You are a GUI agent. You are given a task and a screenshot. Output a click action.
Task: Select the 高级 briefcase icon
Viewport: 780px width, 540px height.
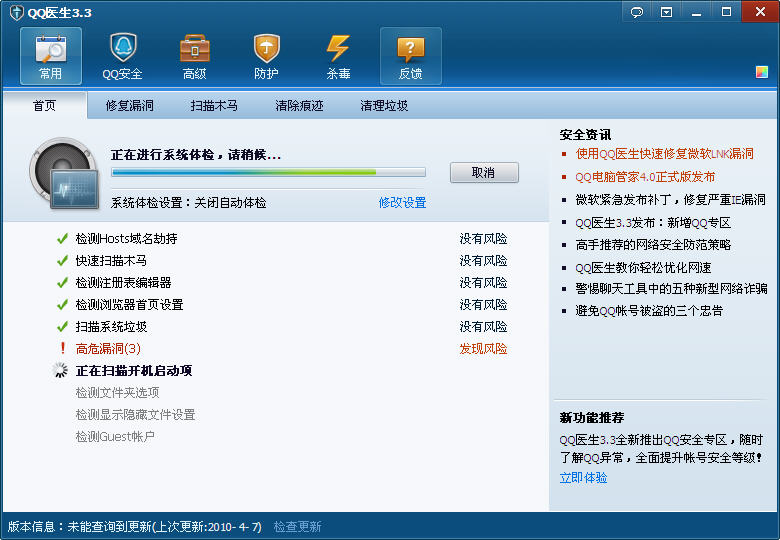point(194,56)
